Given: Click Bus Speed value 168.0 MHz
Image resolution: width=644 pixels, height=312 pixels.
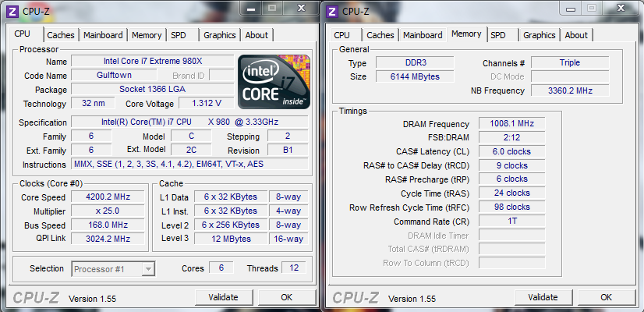Looking at the screenshot, I should (x=108, y=225).
